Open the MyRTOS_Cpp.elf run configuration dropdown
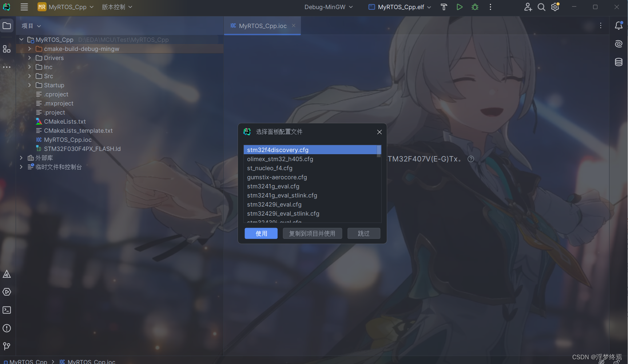The height and width of the screenshot is (364, 628). [400, 7]
